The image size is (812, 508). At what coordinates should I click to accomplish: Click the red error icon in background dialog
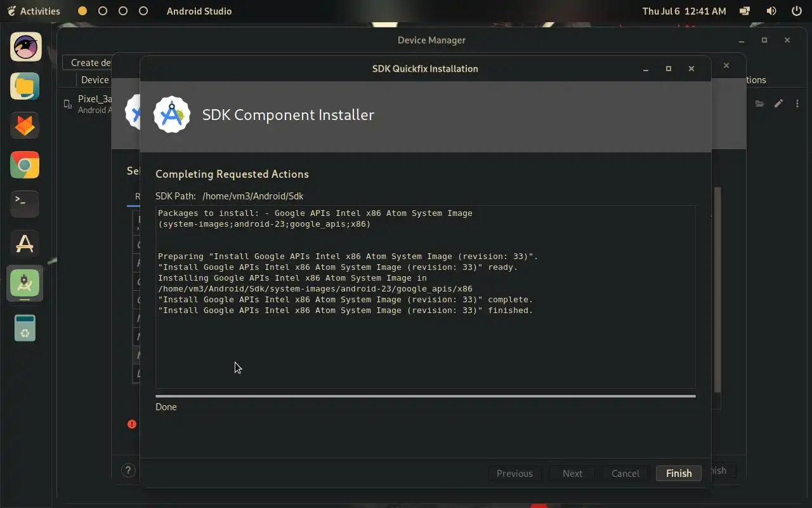coord(132,424)
